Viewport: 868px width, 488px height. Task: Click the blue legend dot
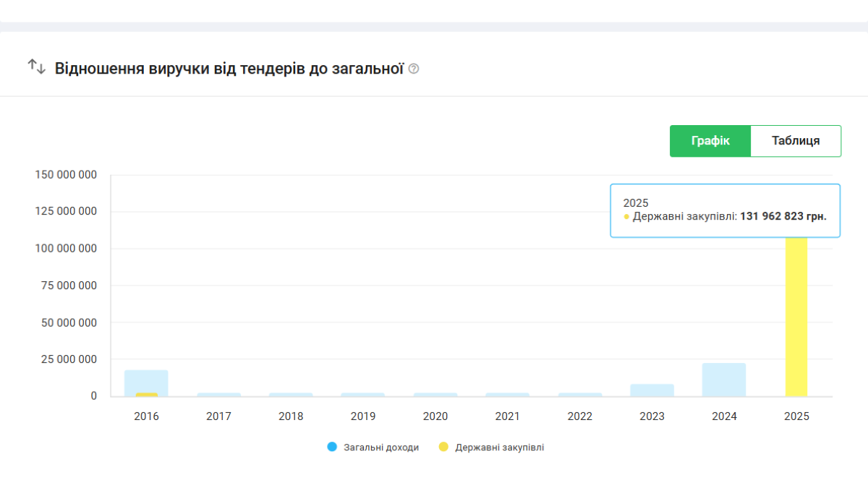pos(332,448)
